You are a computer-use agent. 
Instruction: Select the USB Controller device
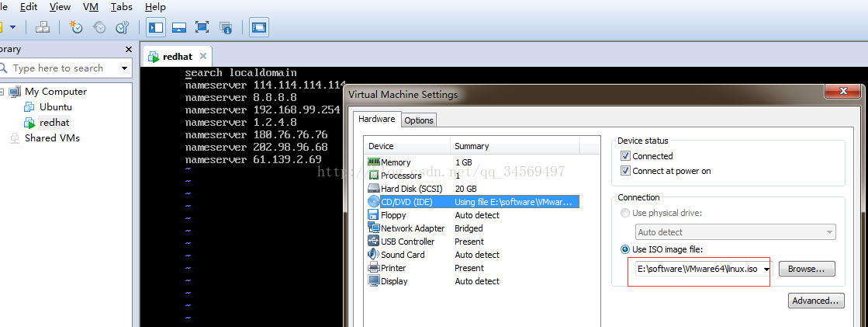pyautogui.click(x=472, y=242)
